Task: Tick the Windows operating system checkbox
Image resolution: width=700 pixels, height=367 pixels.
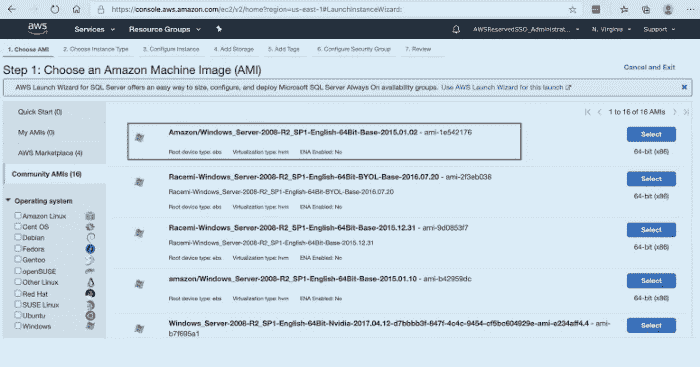Action: coord(18,326)
